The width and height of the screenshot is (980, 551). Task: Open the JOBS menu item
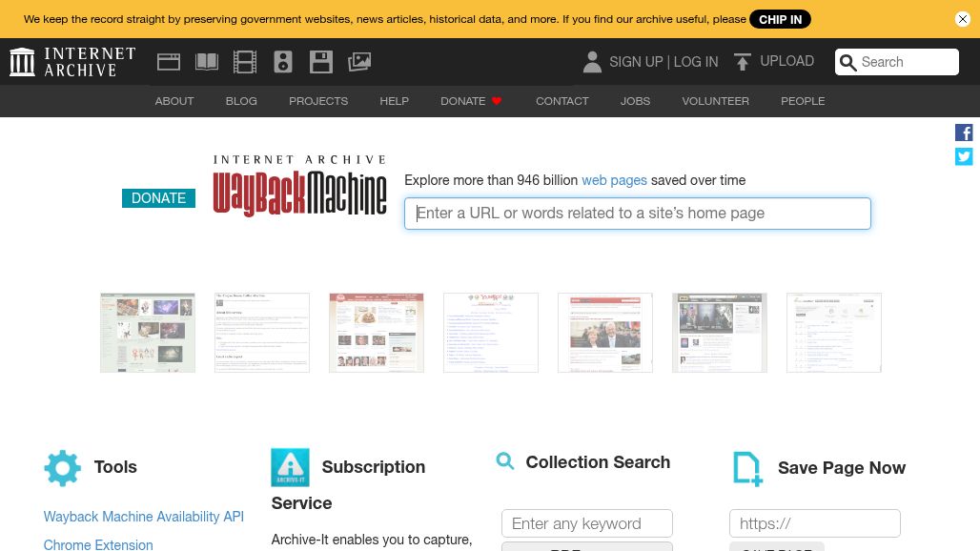[x=635, y=101]
